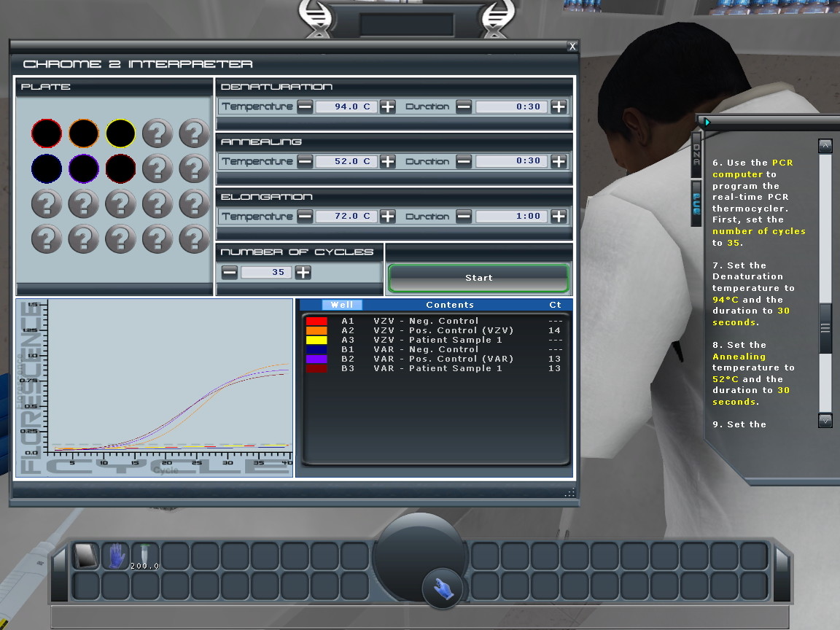Select the lab notebook in the inventory
This screenshot has width=840, height=630.
(x=85, y=556)
